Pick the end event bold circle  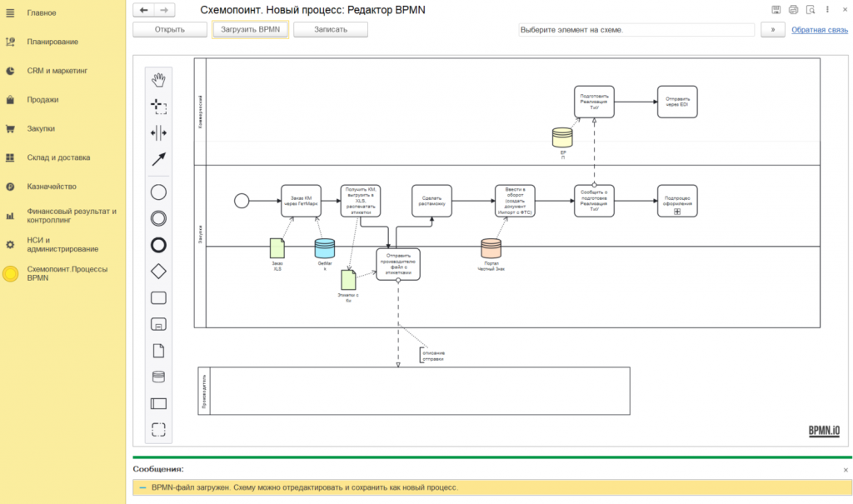tap(158, 245)
